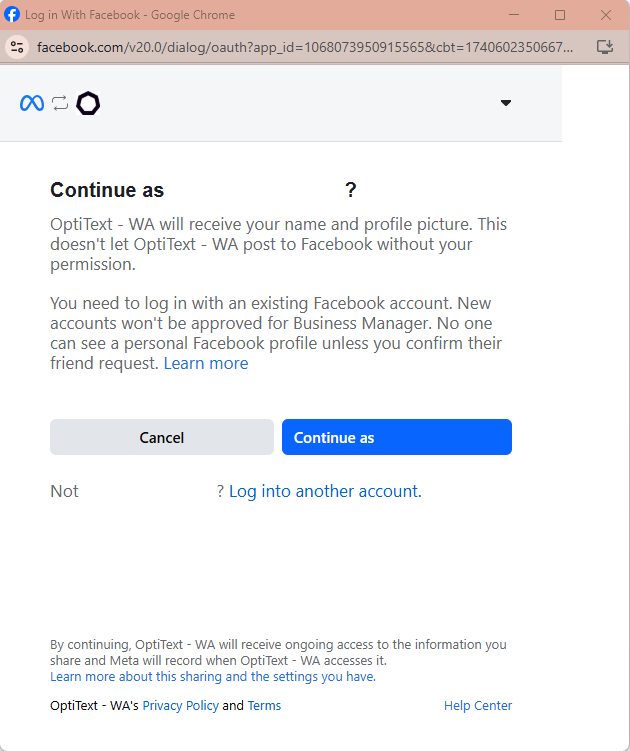Click the Cancel button

click(162, 437)
